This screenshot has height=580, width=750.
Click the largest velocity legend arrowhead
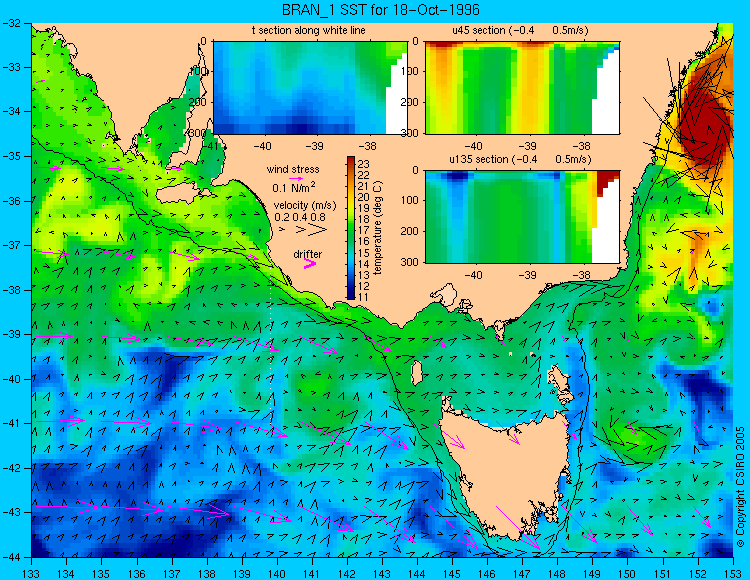point(318,230)
